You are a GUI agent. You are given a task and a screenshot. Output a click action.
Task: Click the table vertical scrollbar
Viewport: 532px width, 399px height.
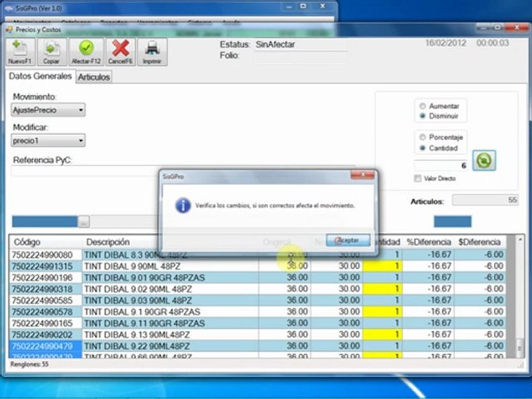coord(519,296)
